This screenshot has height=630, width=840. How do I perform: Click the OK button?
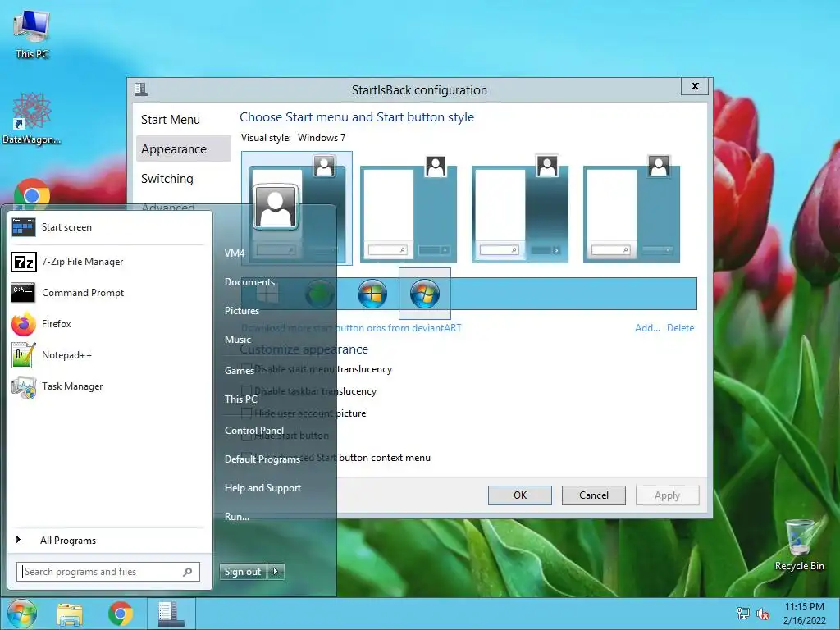point(519,495)
